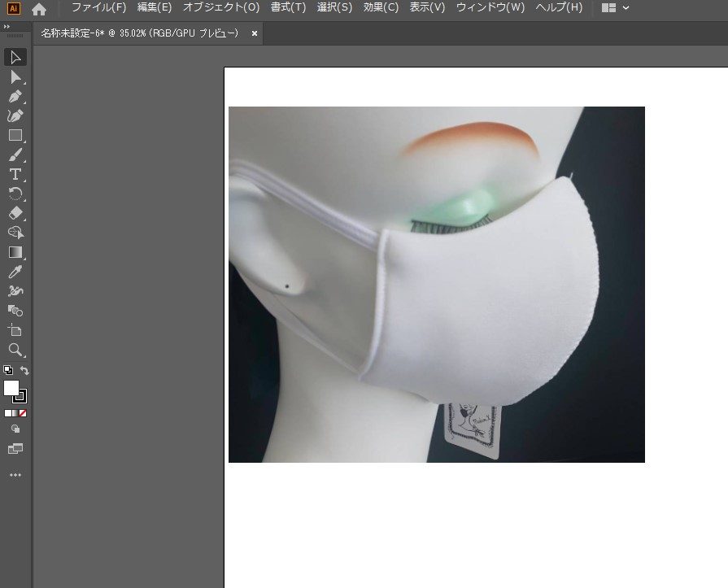Open the 表示(V) menu
The width and height of the screenshot is (728, 588).
coord(427,7)
